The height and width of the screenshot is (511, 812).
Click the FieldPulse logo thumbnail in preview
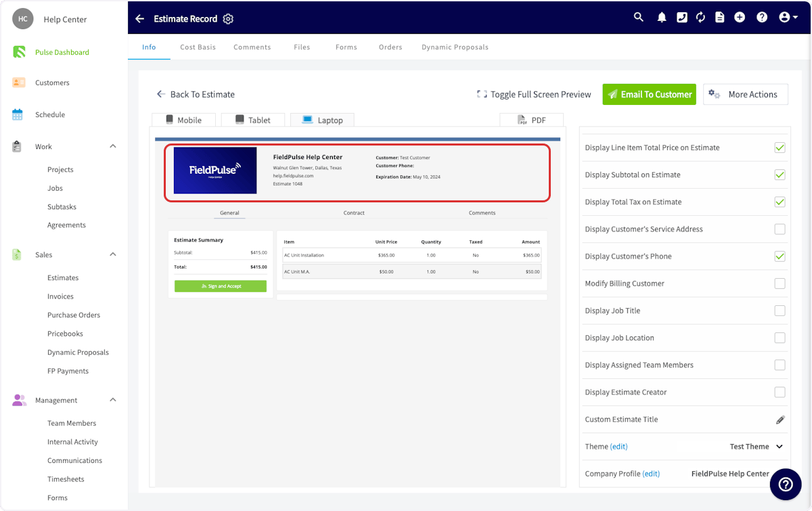215,171
